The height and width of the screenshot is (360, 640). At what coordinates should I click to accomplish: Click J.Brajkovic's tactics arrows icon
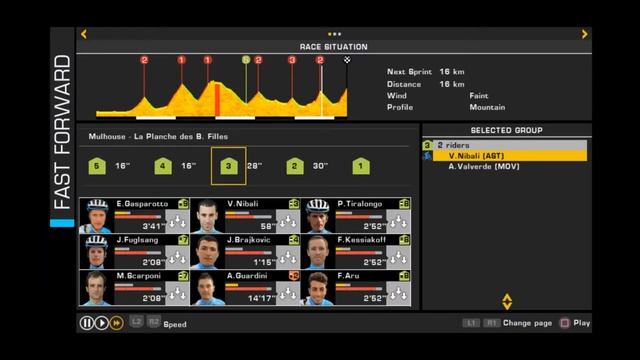point(288,258)
